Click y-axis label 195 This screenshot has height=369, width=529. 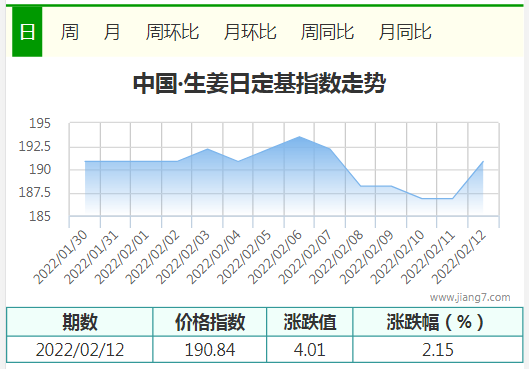point(40,123)
